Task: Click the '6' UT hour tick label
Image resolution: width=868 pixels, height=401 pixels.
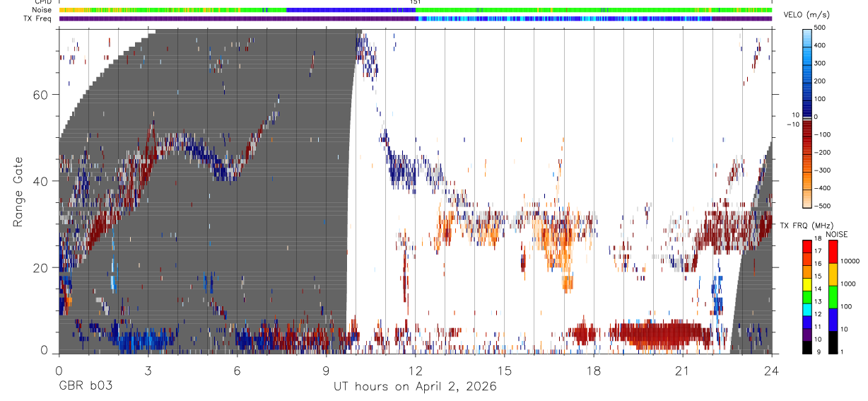Action: click(237, 371)
